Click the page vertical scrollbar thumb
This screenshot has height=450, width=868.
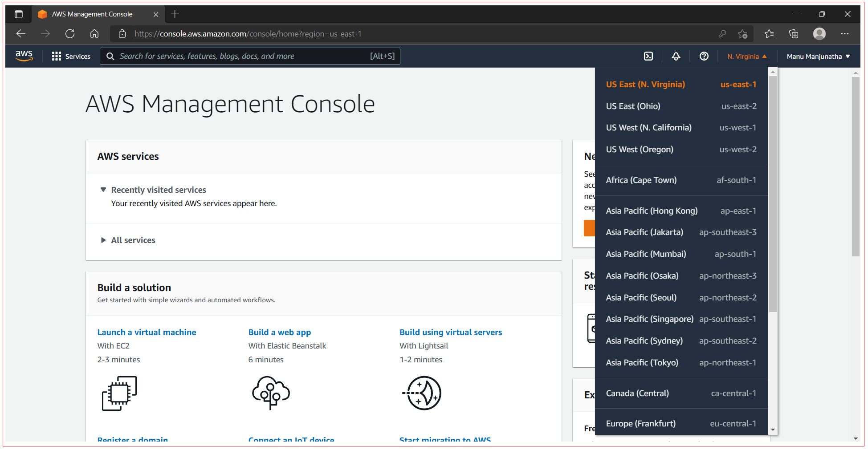point(856,166)
